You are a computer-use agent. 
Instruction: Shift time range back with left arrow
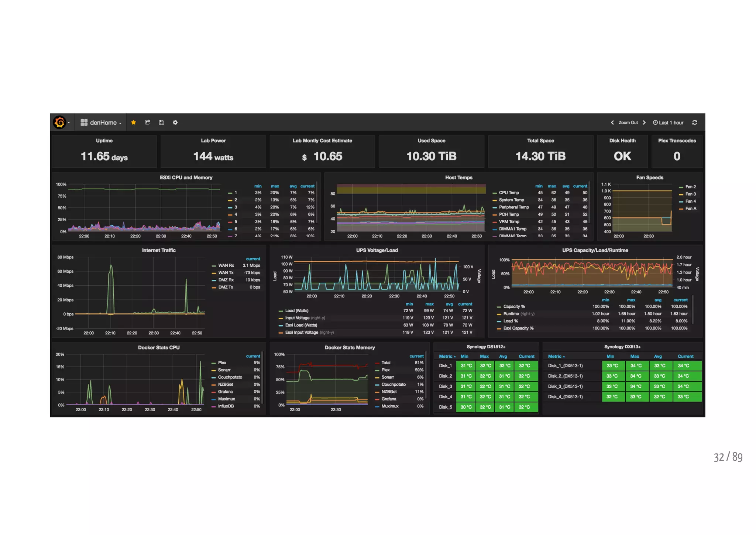tap(612, 122)
